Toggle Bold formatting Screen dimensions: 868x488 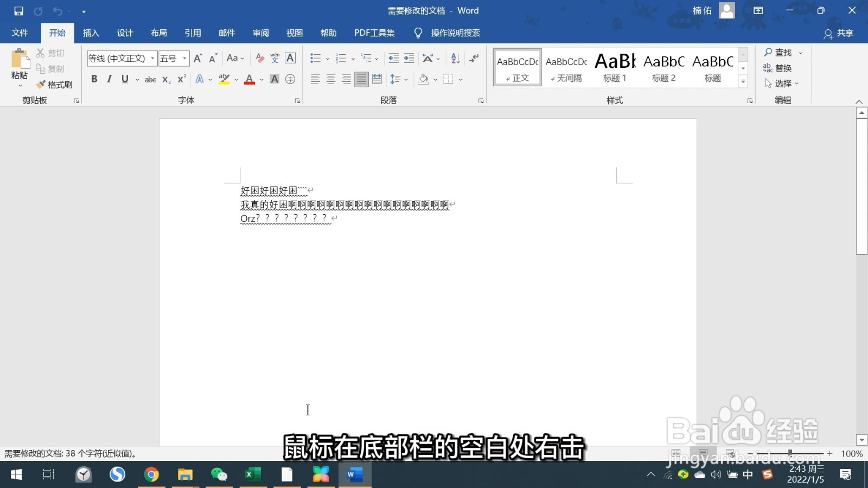pyautogui.click(x=94, y=79)
